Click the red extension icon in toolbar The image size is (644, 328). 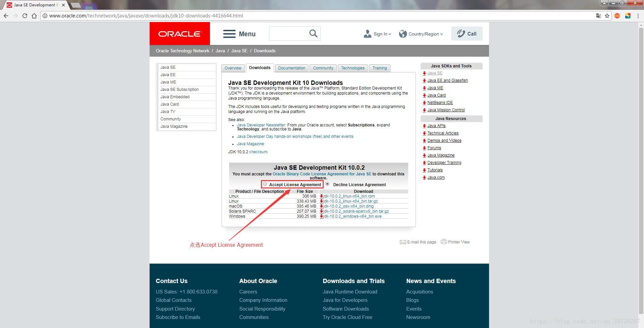point(617,16)
